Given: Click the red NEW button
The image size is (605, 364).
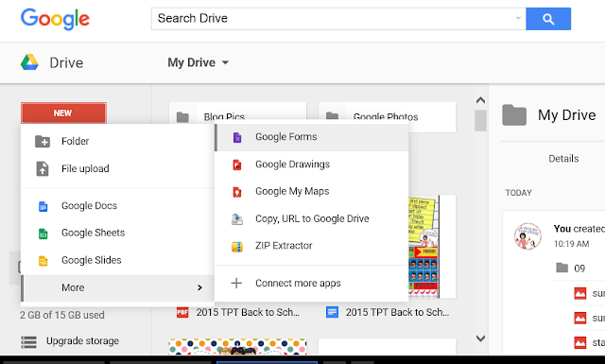Looking at the screenshot, I should coord(63,113).
